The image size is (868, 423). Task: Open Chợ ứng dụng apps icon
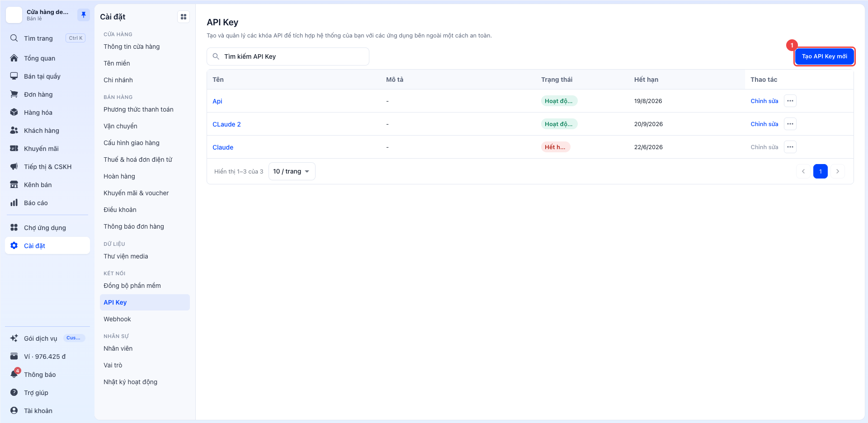pyautogui.click(x=14, y=227)
